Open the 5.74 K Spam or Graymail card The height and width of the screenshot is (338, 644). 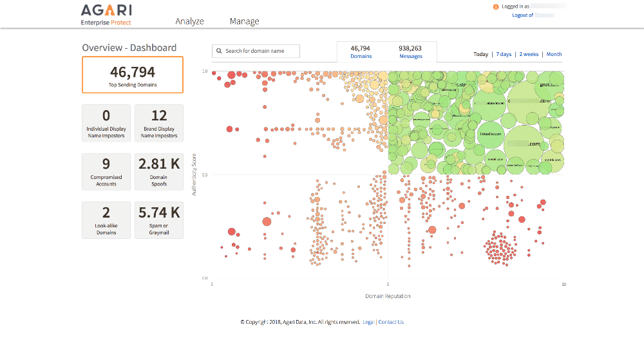(x=159, y=220)
